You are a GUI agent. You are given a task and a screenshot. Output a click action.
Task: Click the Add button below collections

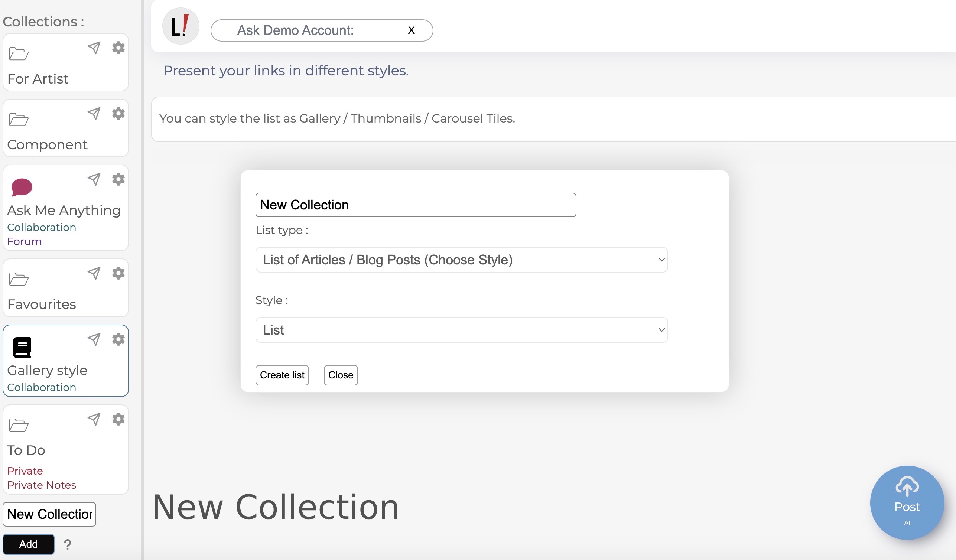(28, 544)
